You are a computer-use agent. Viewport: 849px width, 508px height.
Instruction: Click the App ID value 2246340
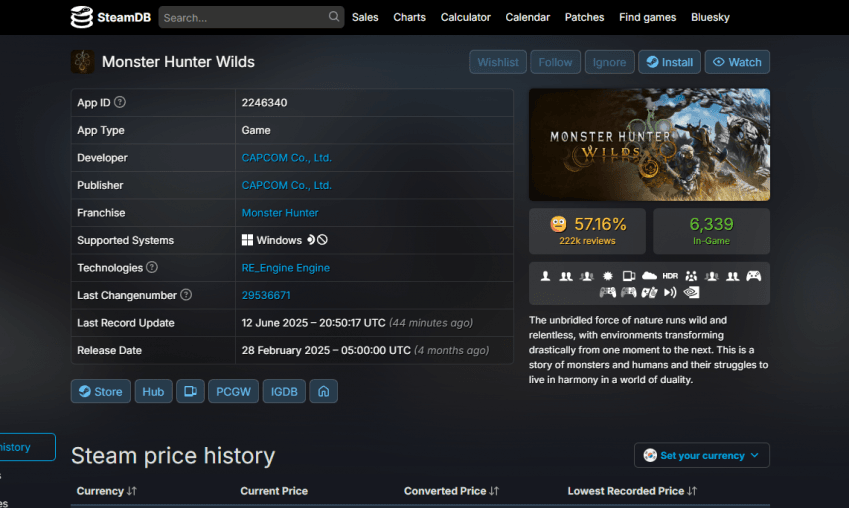click(x=264, y=102)
